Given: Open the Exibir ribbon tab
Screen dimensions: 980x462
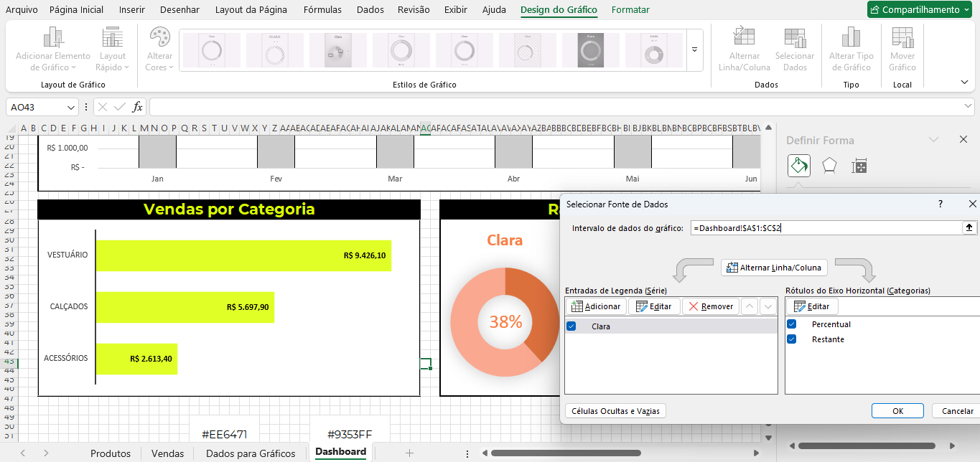Looking at the screenshot, I should pos(456,9).
